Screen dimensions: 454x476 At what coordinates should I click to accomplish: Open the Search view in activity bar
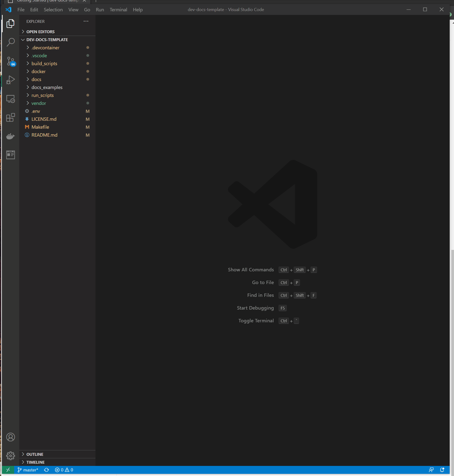[x=10, y=42]
